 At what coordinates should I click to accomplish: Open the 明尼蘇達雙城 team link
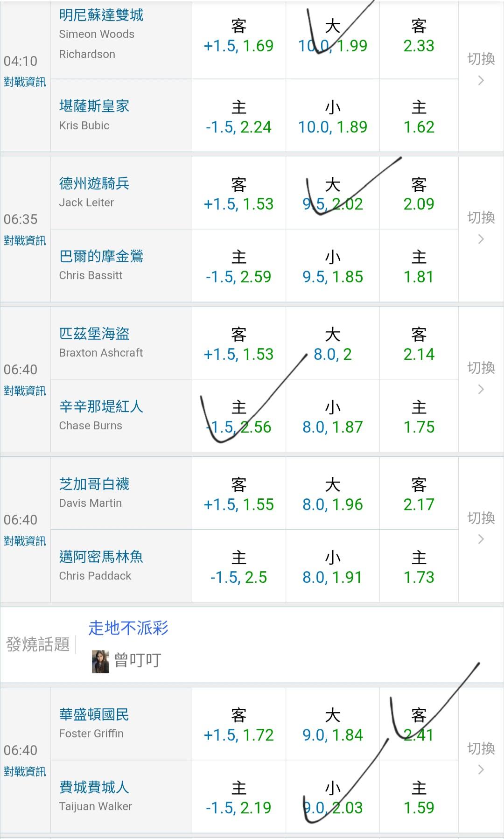click(x=101, y=15)
